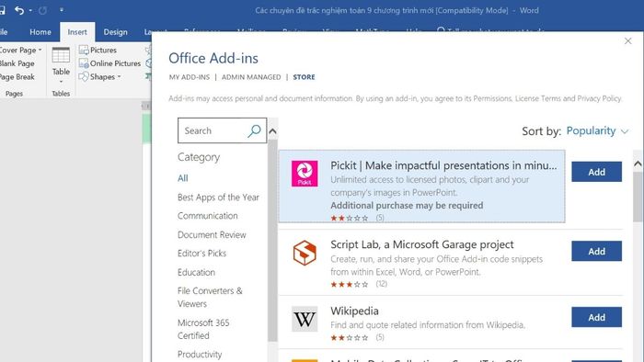The height and width of the screenshot is (362, 644).
Task: Click the magnifier search icon
Action: coord(254,130)
